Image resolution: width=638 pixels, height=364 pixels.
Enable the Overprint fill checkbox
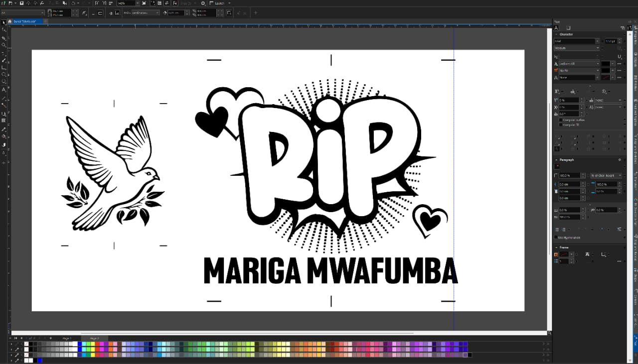561,125
